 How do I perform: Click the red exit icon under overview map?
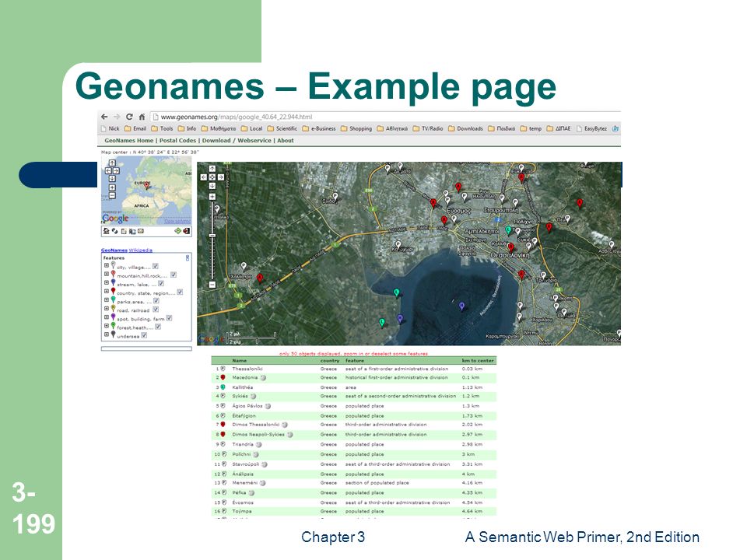coord(186,231)
